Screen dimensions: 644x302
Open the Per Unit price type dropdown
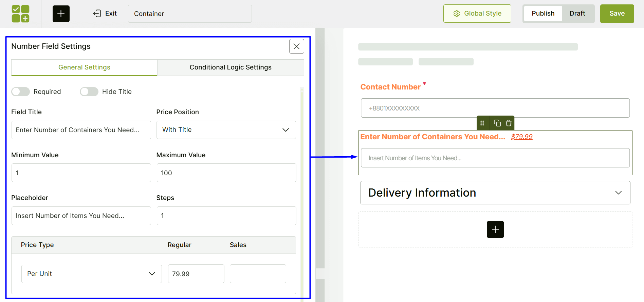pos(91,274)
